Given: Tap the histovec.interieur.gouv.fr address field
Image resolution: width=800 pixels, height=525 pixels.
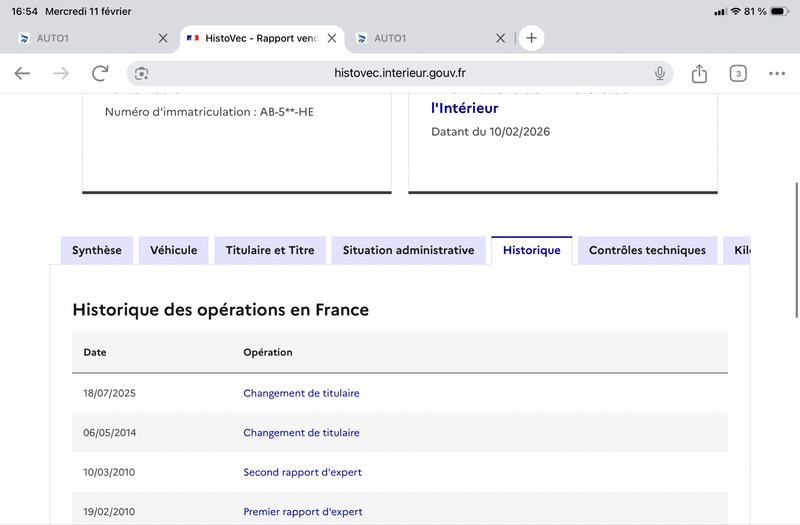Looking at the screenshot, I should pyautogui.click(x=400, y=73).
